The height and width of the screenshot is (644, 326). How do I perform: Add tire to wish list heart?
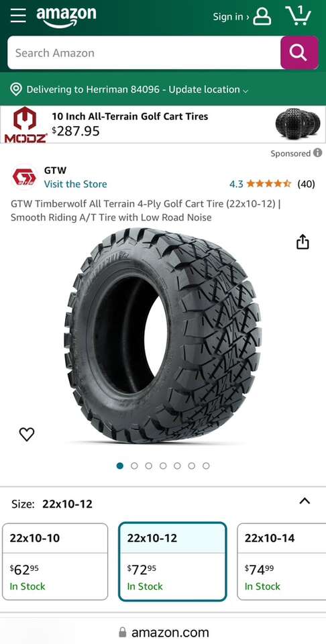pyautogui.click(x=27, y=434)
